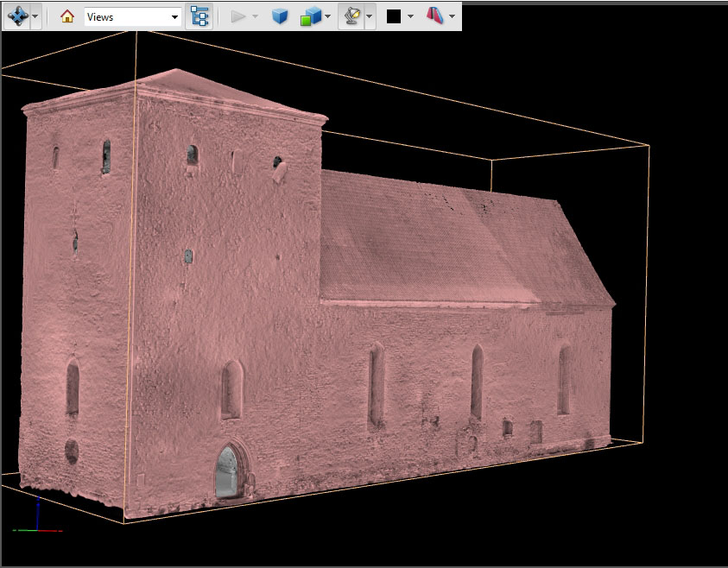Viewport: 728px width, 568px height.
Task: Expand the Views combo box arrow
Action: point(174,16)
